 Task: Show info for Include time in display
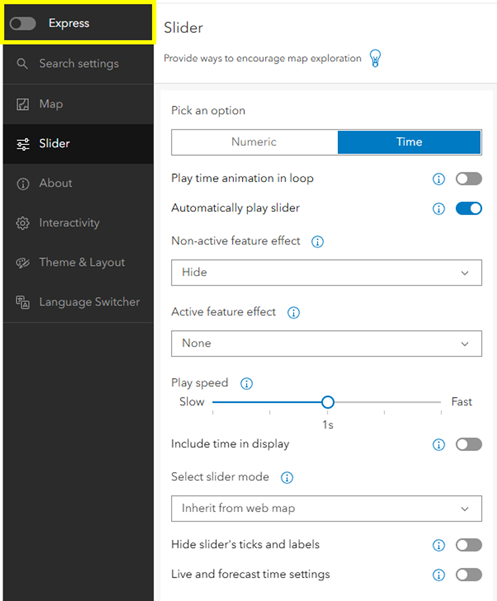(438, 445)
